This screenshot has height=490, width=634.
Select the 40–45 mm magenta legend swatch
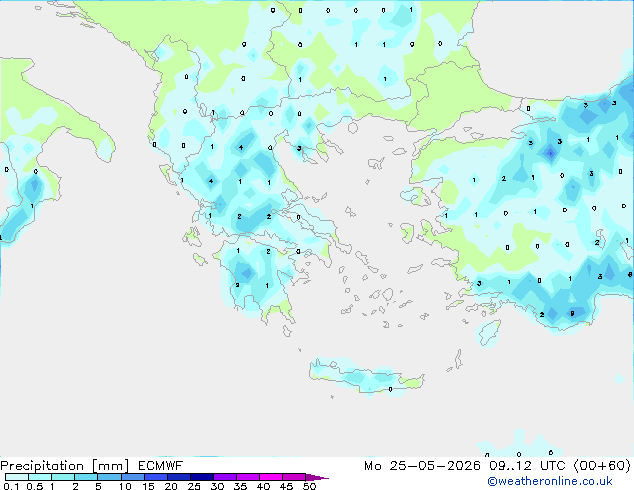(271, 477)
